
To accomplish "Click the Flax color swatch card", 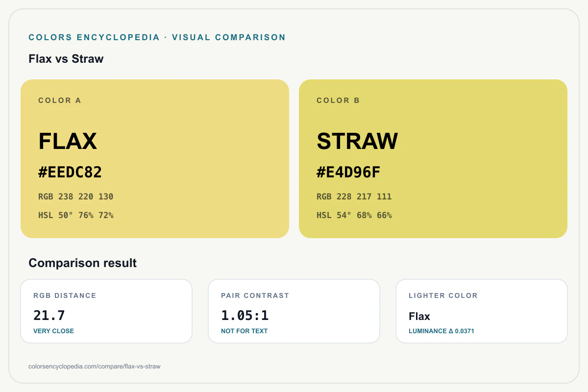I will tap(155, 159).
